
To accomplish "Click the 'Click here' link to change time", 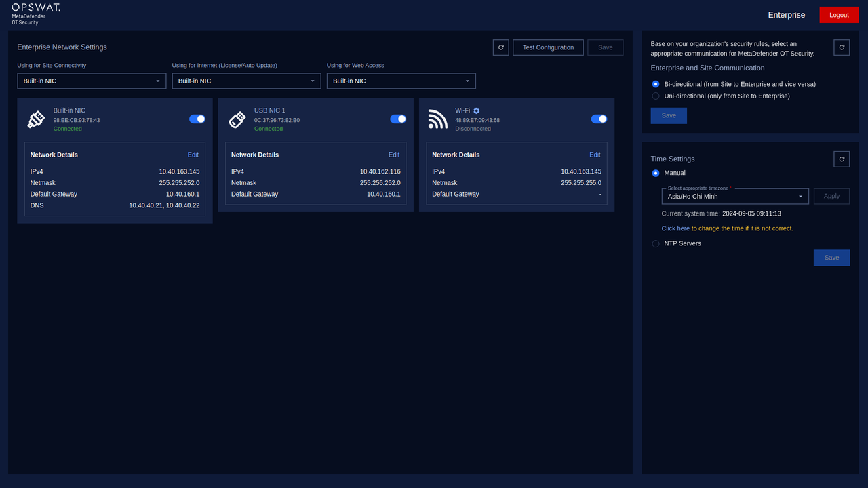I will (675, 228).
